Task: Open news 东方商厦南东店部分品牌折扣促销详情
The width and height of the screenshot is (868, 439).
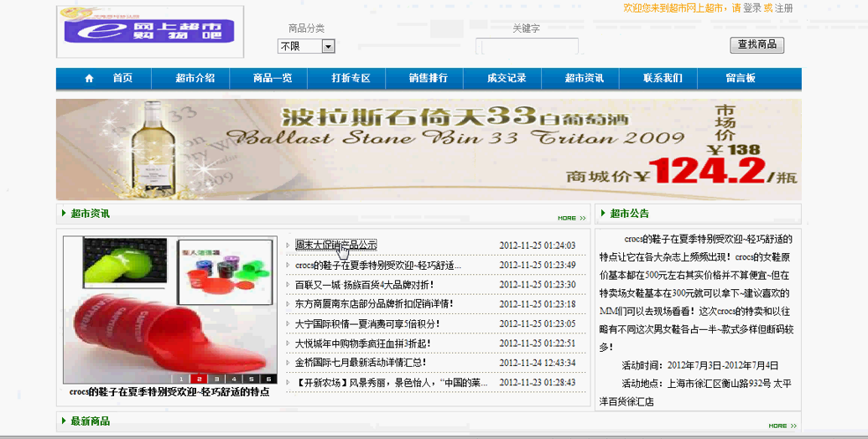Action: [x=374, y=304]
